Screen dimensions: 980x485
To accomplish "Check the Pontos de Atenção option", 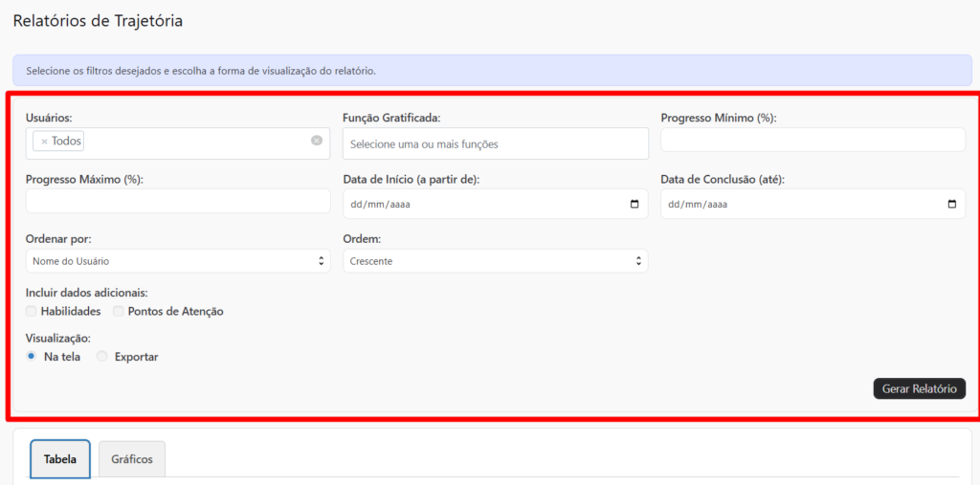I will [119, 312].
